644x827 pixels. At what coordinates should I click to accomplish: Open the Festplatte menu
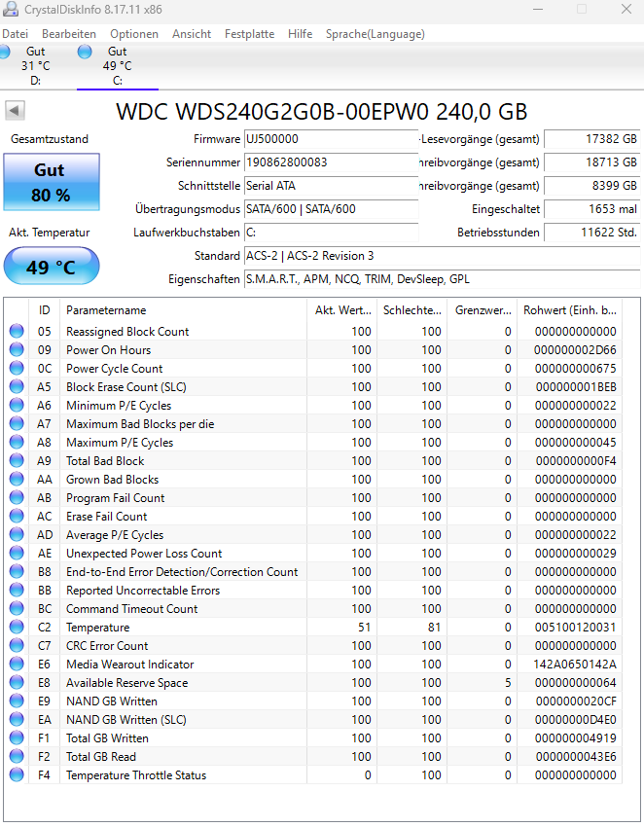coord(249,34)
